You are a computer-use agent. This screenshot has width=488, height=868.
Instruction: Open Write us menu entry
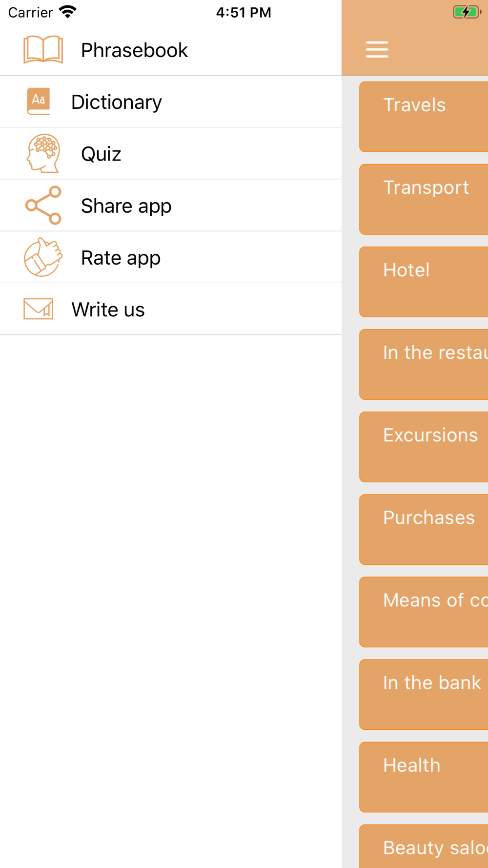coord(108,310)
